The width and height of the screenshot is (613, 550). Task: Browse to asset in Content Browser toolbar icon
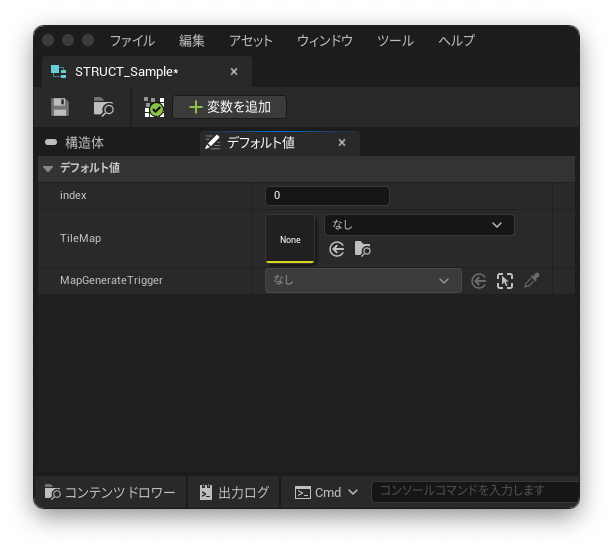point(104,107)
